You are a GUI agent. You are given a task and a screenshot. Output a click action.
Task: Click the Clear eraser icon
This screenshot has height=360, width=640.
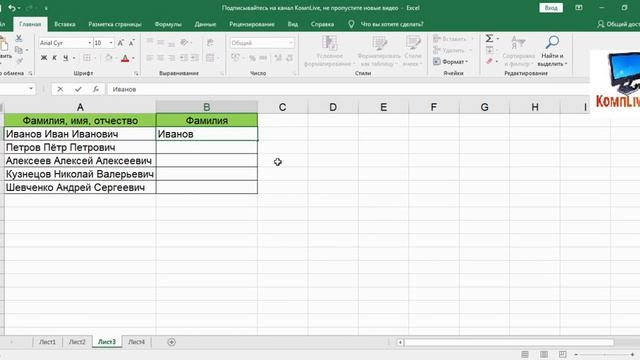(489, 61)
